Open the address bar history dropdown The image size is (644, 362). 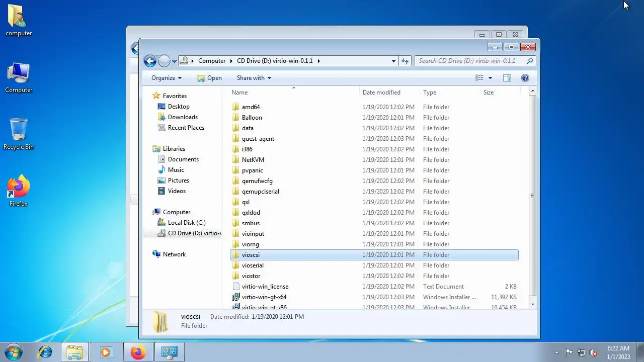pyautogui.click(x=393, y=61)
